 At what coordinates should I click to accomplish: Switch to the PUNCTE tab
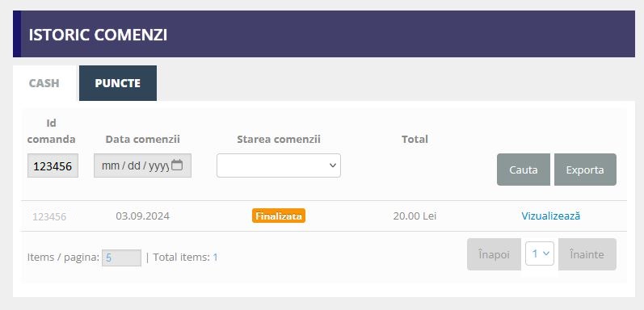click(x=118, y=83)
